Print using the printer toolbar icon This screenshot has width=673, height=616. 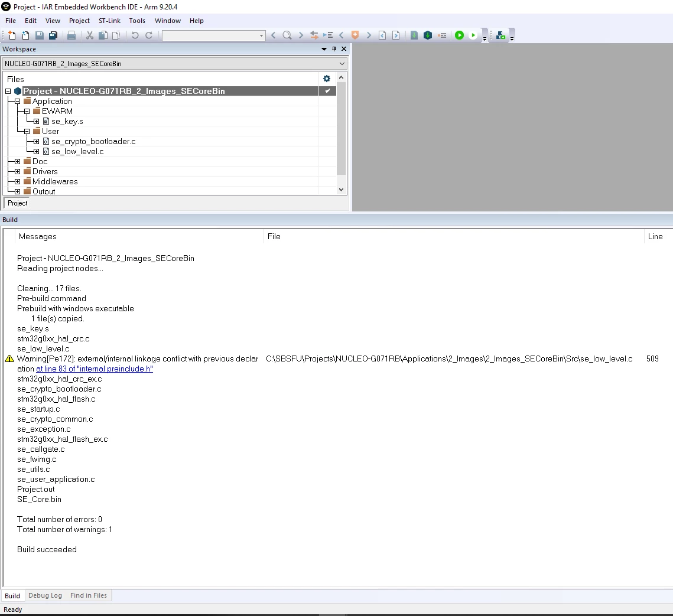pyautogui.click(x=71, y=35)
